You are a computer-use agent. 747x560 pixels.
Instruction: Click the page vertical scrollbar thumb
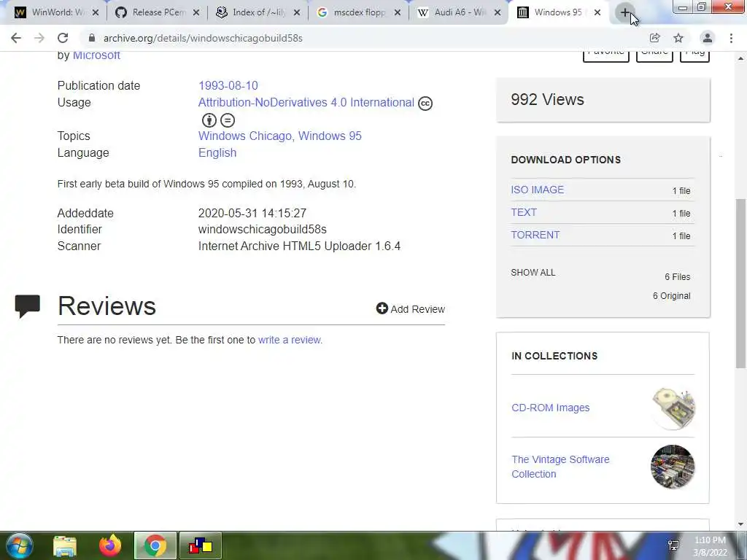740,284
